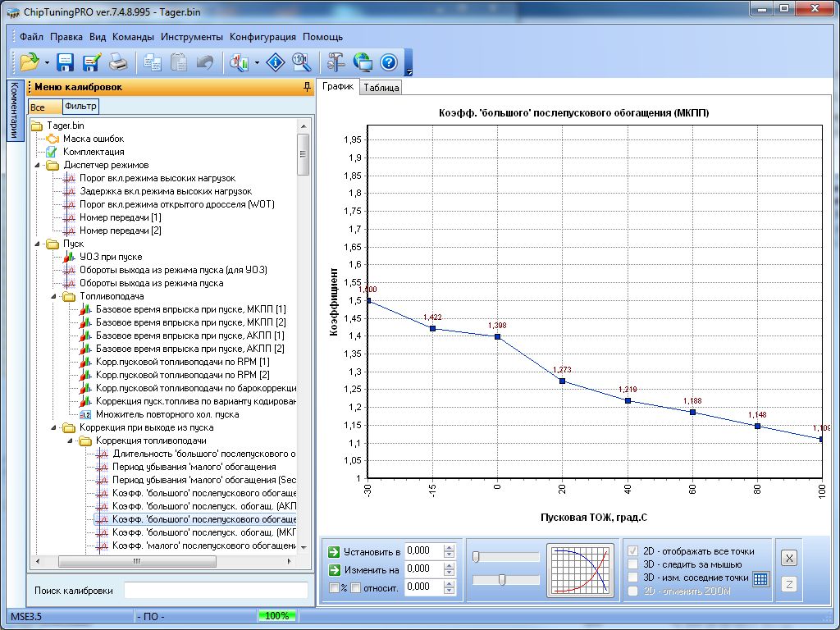Check '3D - изм. соседние точки' option
Image resolution: width=840 pixels, height=630 pixels.
coord(632,577)
